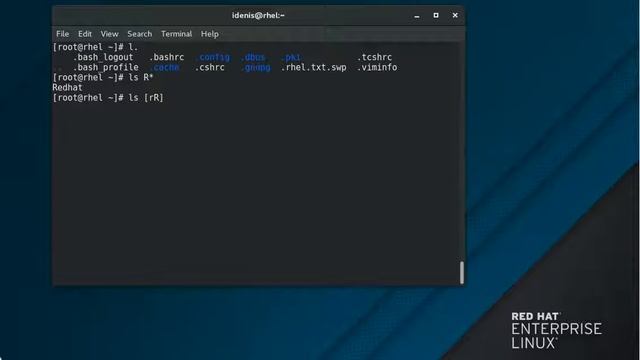Click the .dbus directory name

click(x=253, y=57)
